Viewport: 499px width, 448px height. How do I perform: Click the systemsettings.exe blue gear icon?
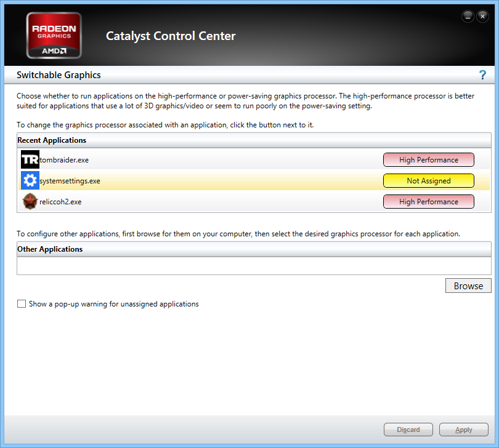[30, 181]
